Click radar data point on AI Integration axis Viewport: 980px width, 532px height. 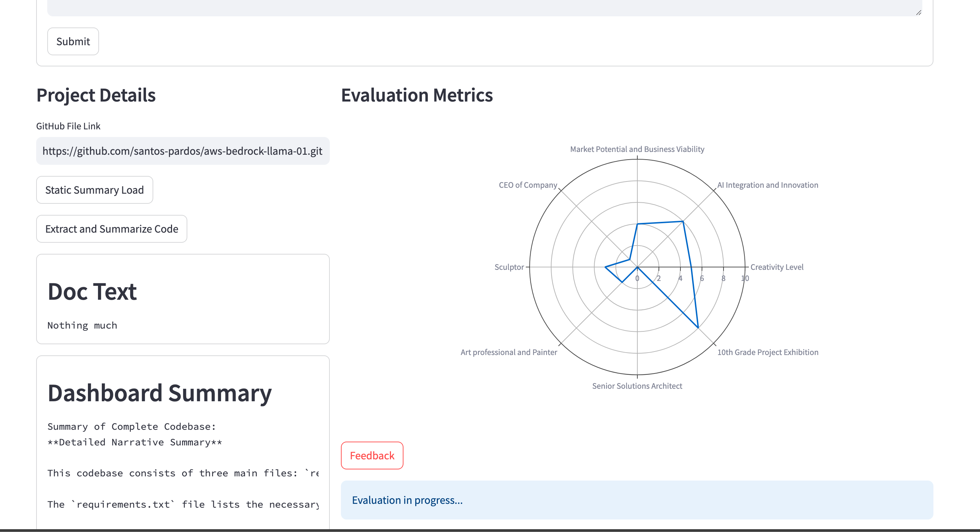pos(683,221)
